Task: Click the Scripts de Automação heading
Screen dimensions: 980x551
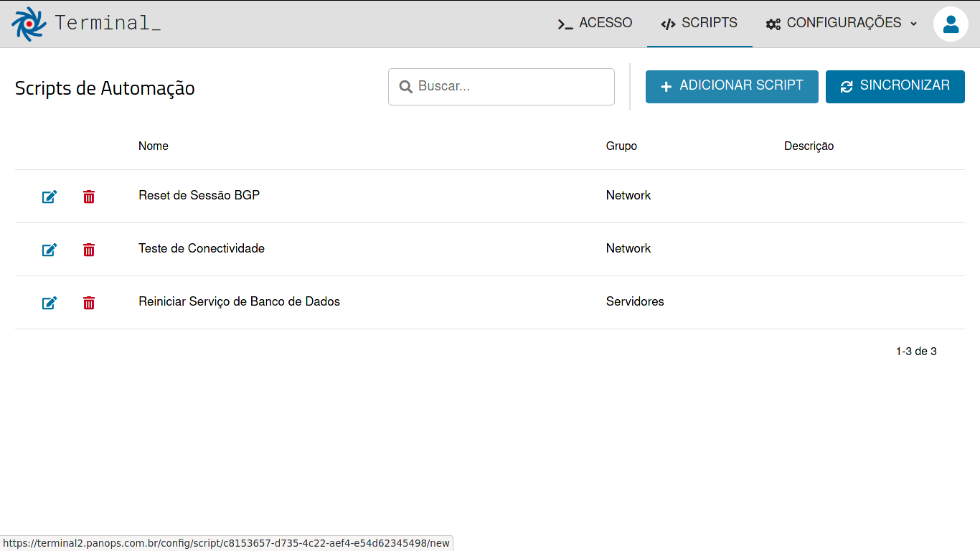Action: (x=105, y=88)
